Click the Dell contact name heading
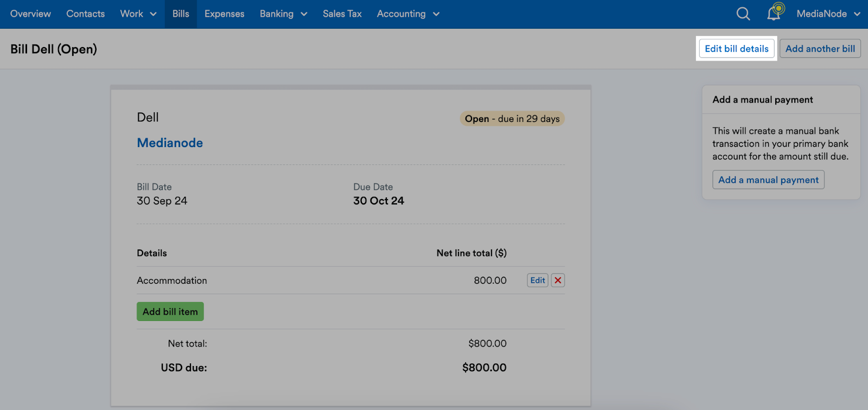The image size is (868, 410). [x=148, y=117]
